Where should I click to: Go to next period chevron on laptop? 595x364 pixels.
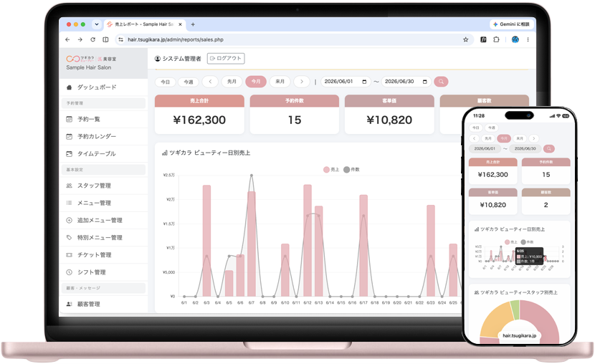[302, 82]
